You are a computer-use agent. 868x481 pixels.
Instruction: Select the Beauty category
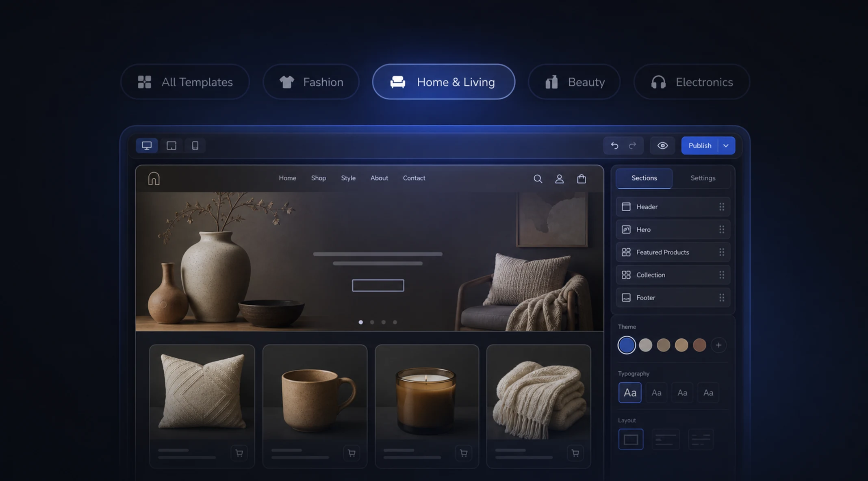point(574,82)
